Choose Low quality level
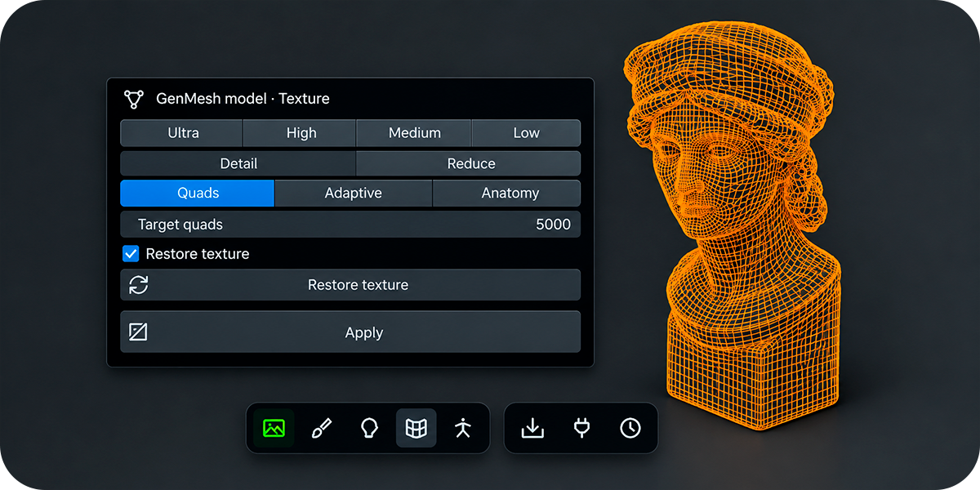The width and height of the screenshot is (980, 490). click(x=526, y=133)
